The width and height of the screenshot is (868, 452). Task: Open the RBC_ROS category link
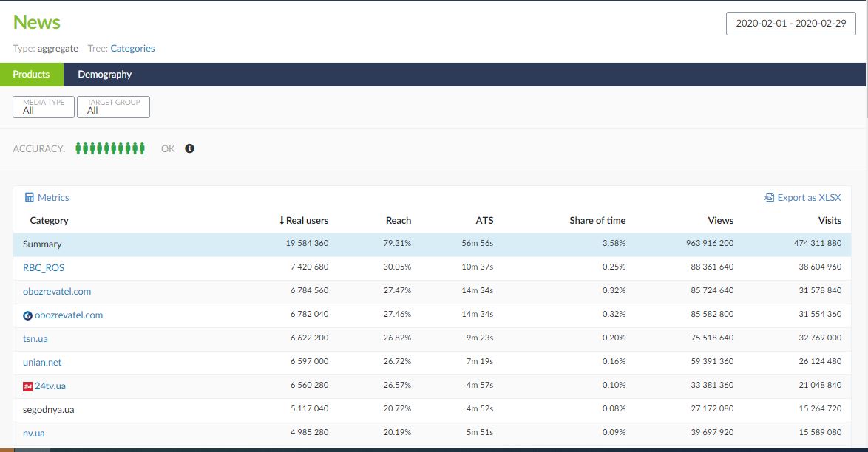click(44, 268)
